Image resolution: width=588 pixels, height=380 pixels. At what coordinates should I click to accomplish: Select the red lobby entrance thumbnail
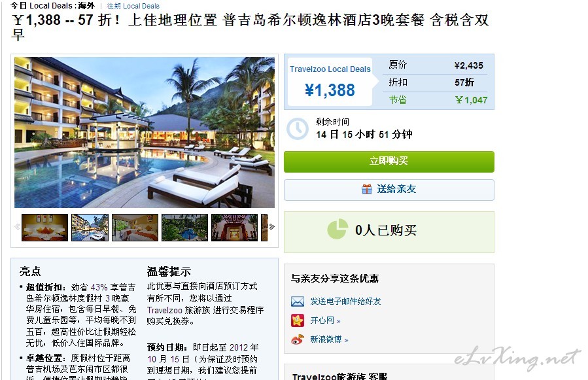pos(234,228)
